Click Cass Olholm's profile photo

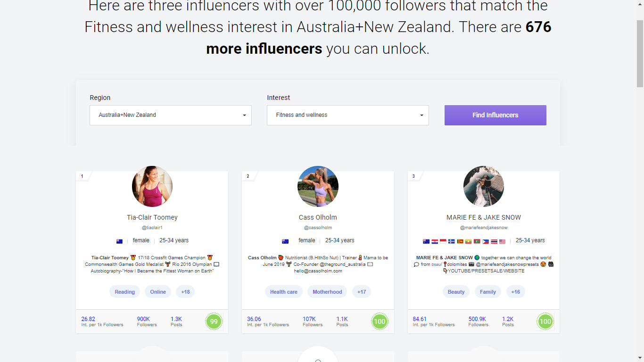click(x=318, y=186)
